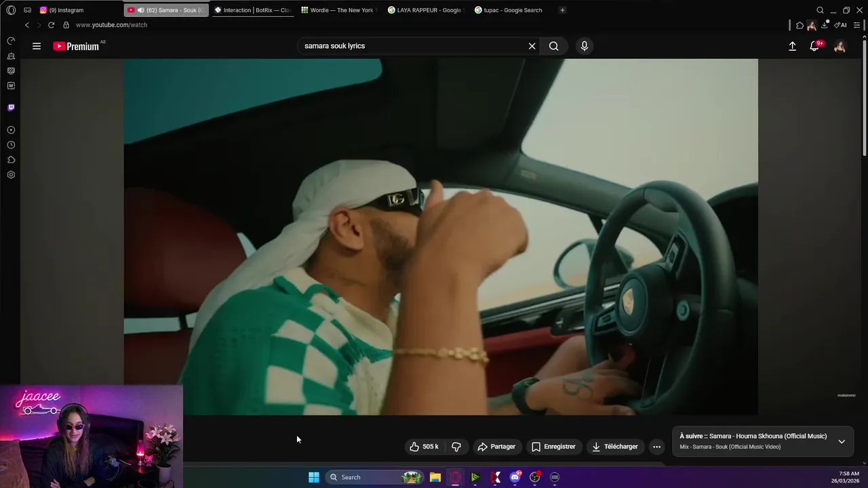Open the browser profile avatar in toolbar
868x488 pixels.
point(812,26)
